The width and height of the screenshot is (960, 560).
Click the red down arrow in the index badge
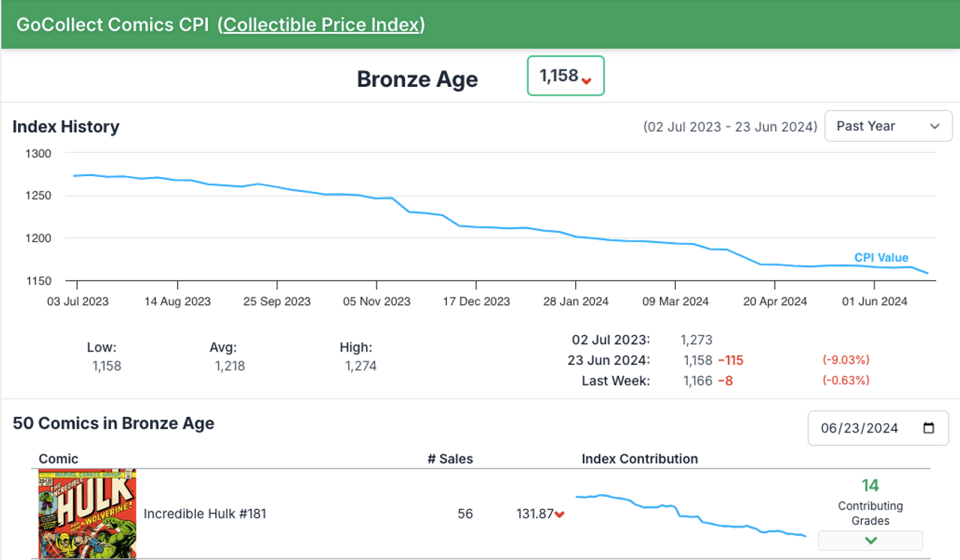587,80
